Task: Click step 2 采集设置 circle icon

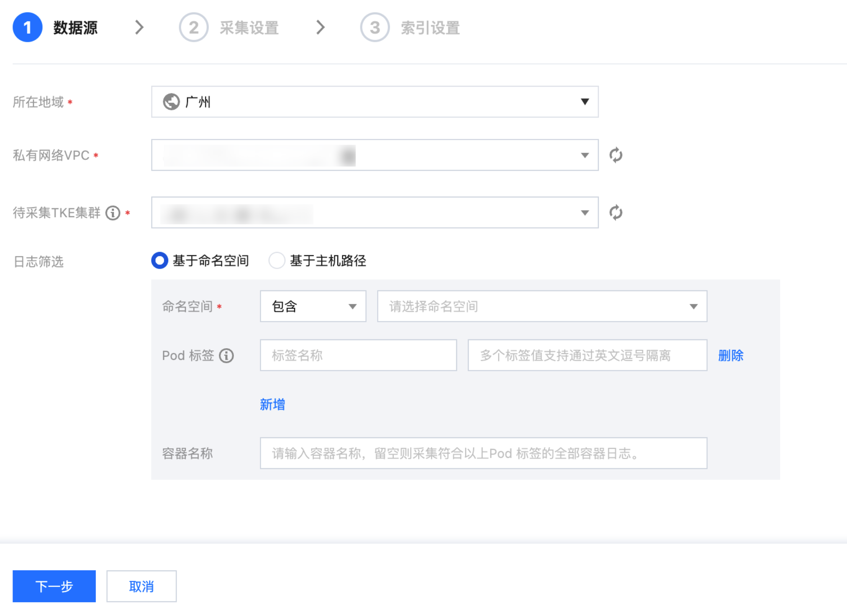Action: (193, 28)
